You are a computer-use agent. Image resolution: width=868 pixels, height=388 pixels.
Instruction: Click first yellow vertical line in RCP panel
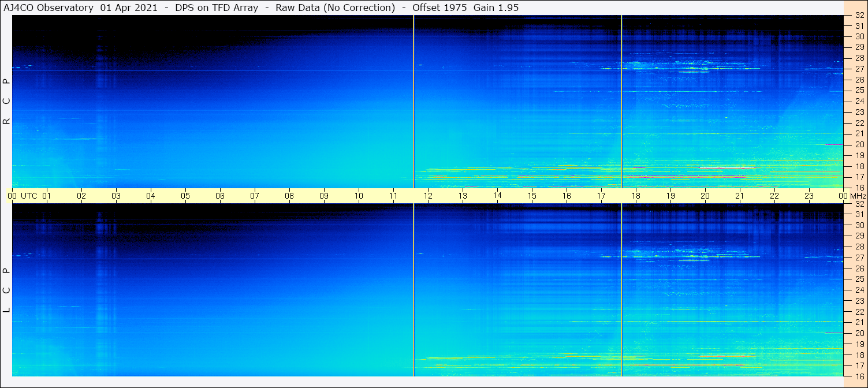(414, 101)
